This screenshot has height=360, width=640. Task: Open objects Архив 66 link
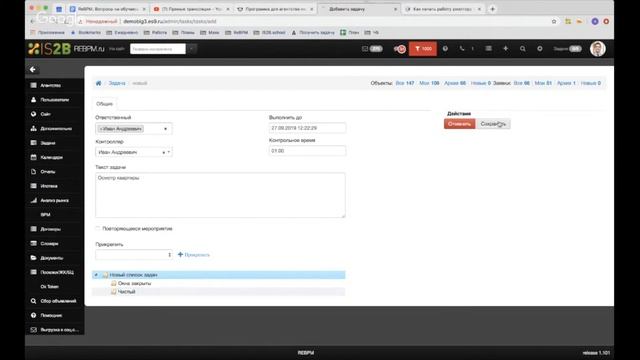tap(455, 83)
